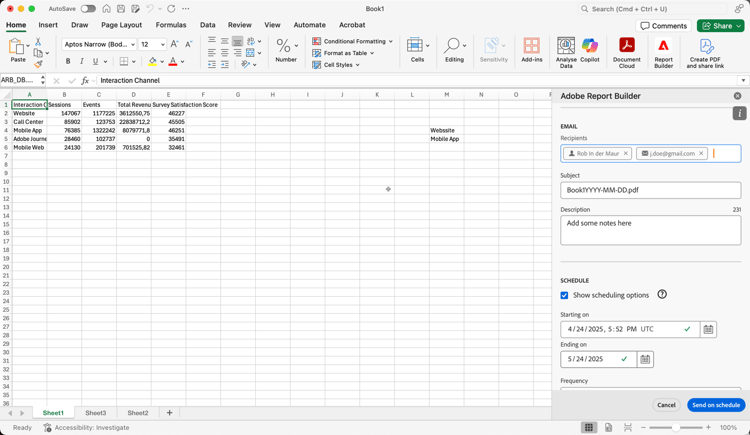Viewport: 750px width, 435px height.
Task: Open the Data ribbon tab
Action: point(208,25)
